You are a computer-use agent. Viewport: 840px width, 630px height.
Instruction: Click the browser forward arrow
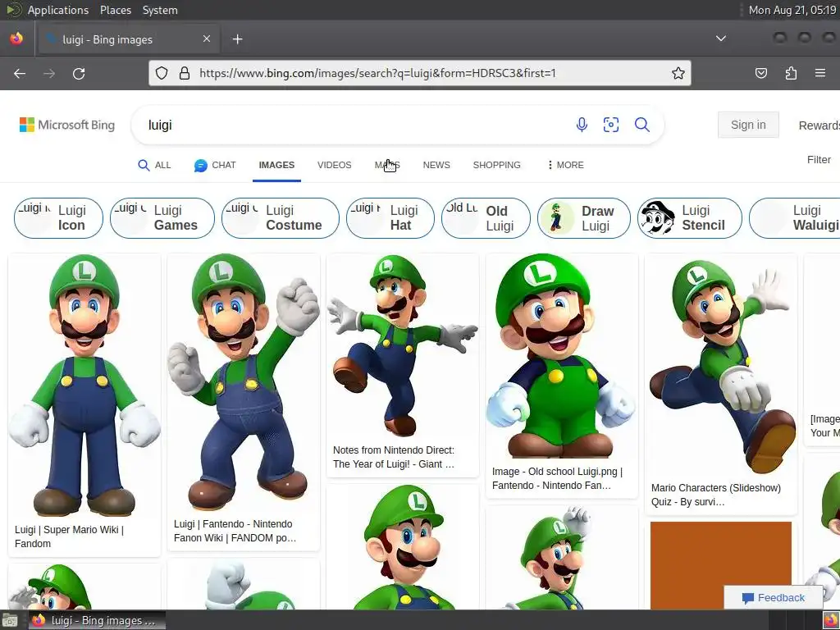point(49,73)
